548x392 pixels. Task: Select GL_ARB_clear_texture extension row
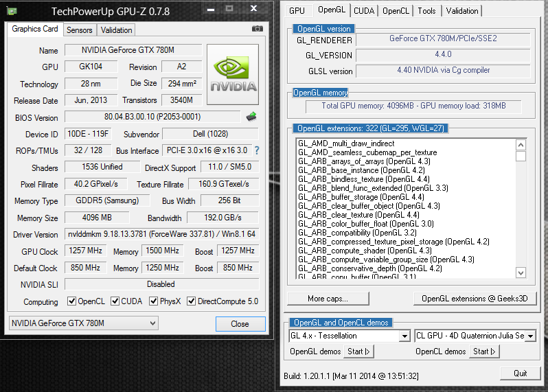tap(358, 215)
